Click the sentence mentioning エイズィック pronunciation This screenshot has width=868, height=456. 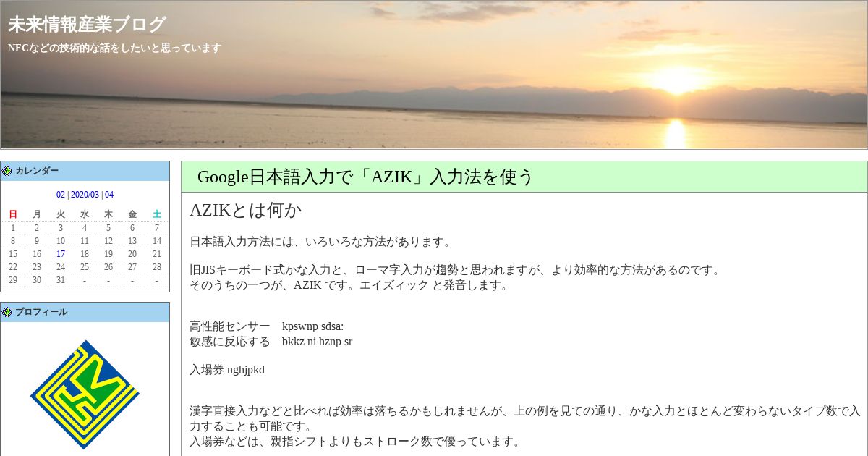(x=349, y=285)
